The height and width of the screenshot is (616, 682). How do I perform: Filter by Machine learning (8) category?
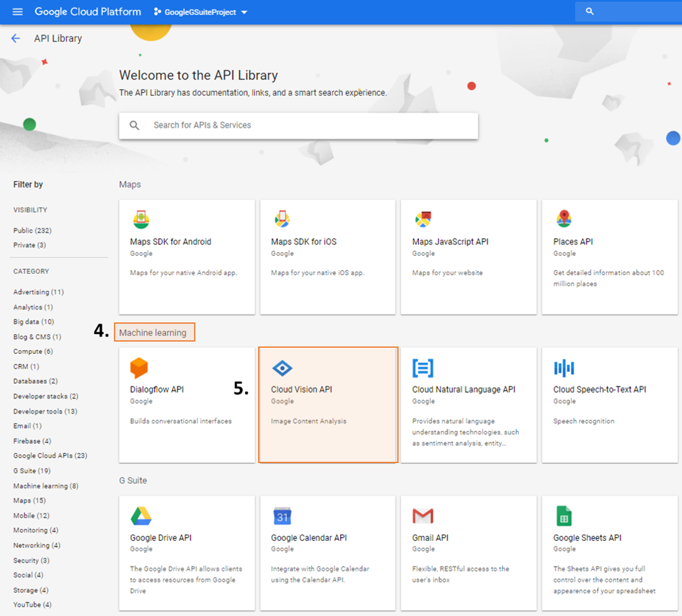tap(46, 486)
